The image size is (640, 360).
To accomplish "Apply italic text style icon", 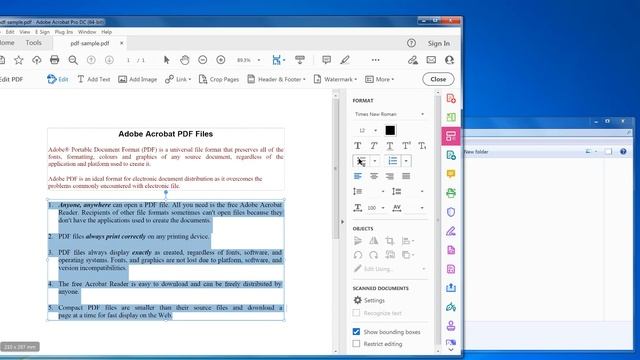I will coord(373,146).
